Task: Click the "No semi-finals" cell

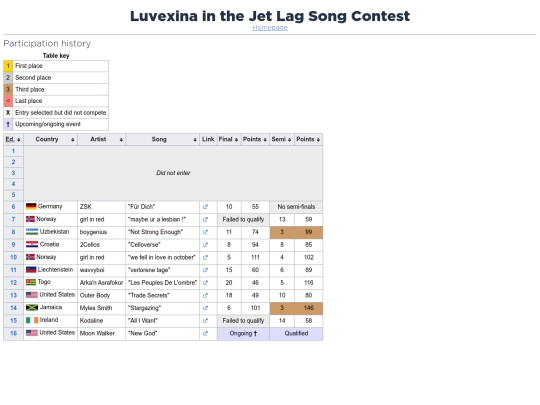Action: 296,207
